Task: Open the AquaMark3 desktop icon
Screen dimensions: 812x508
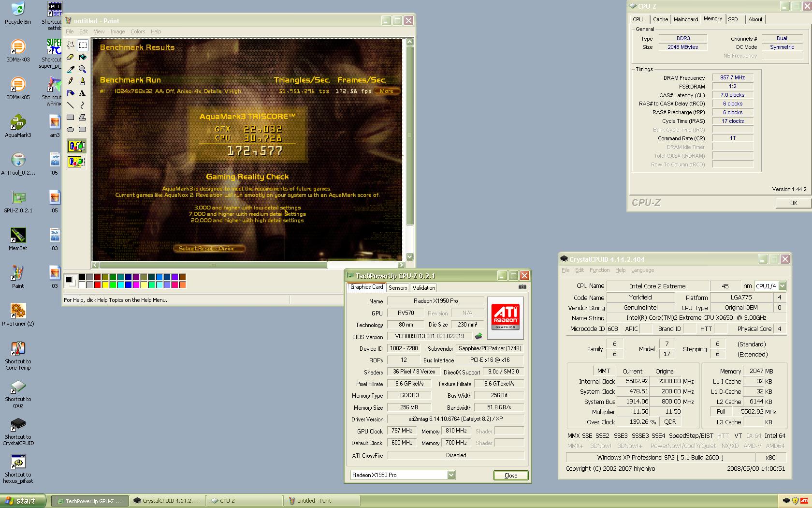Action: [x=18, y=126]
